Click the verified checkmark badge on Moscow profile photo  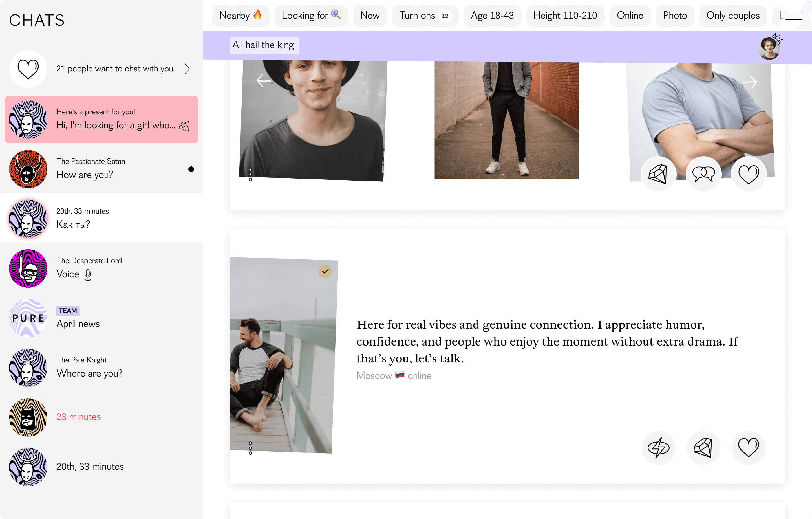[325, 271]
